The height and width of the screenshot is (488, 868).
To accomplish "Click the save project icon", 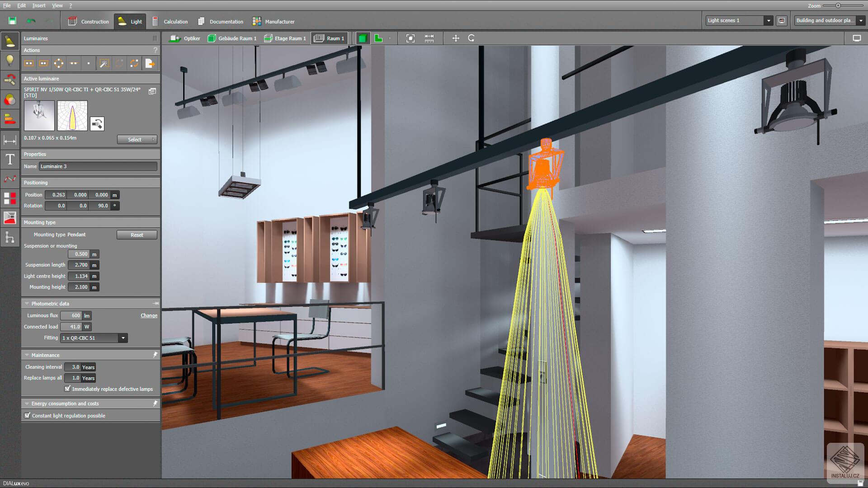I will coord(12,21).
